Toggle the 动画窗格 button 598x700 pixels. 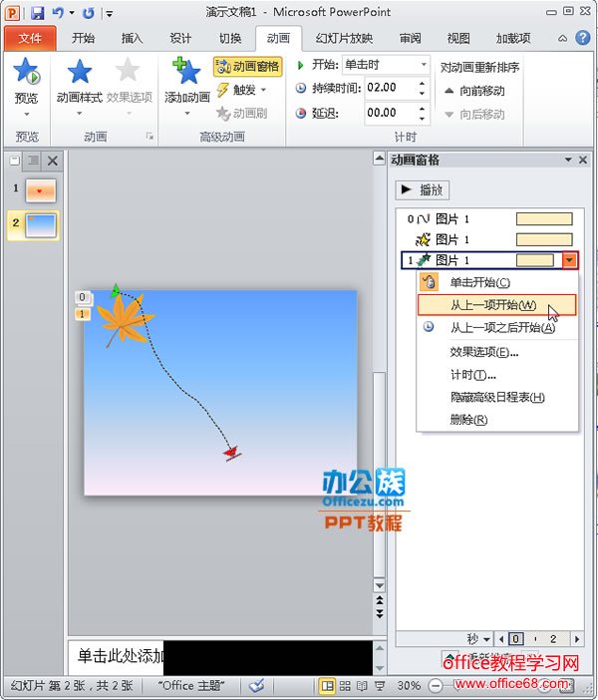pyautogui.click(x=248, y=67)
